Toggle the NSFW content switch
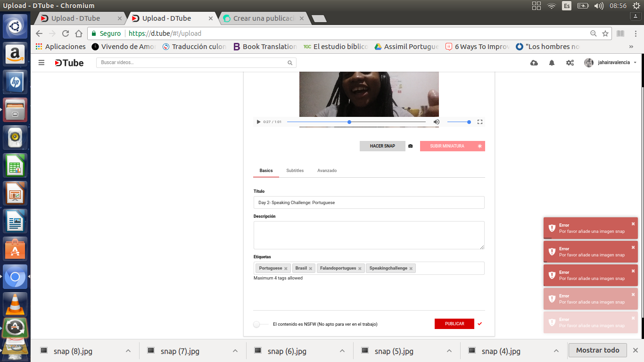 (x=260, y=324)
